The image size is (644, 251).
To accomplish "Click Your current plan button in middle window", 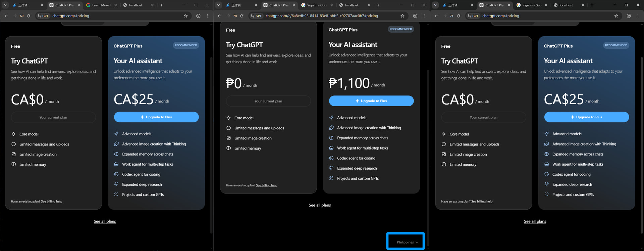I will [268, 101].
